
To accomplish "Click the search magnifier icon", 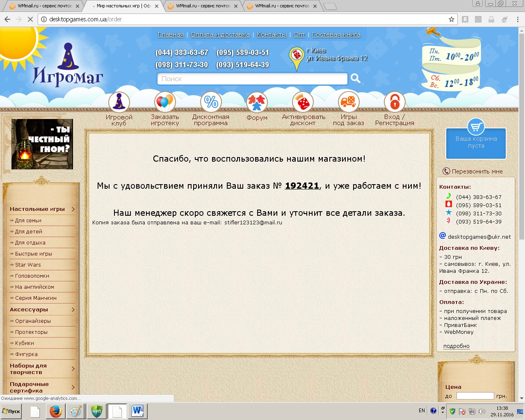I will coord(356,78).
